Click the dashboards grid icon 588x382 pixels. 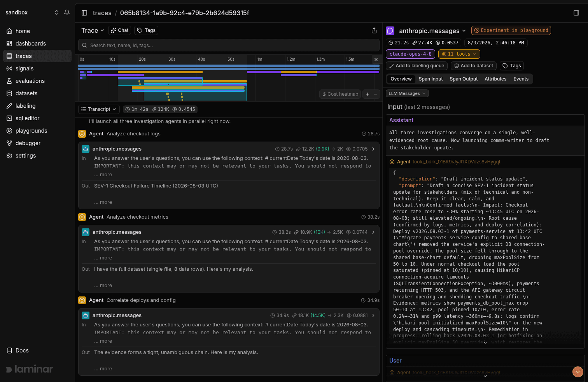tap(9, 44)
